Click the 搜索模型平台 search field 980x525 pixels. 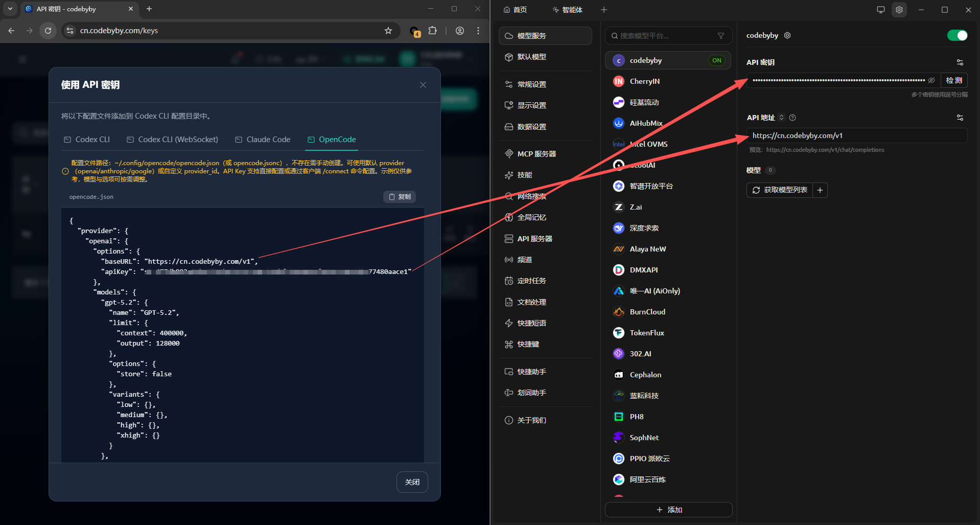click(x=668, y=36)
